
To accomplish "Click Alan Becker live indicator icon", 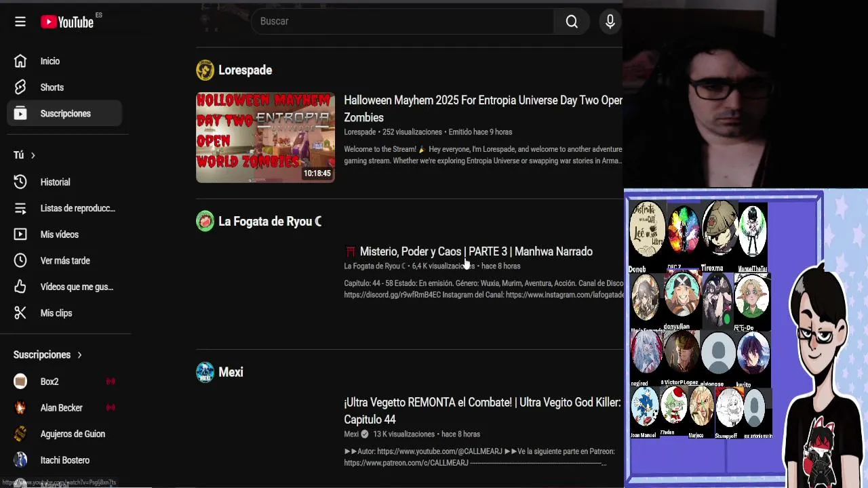I will [111, 407].
